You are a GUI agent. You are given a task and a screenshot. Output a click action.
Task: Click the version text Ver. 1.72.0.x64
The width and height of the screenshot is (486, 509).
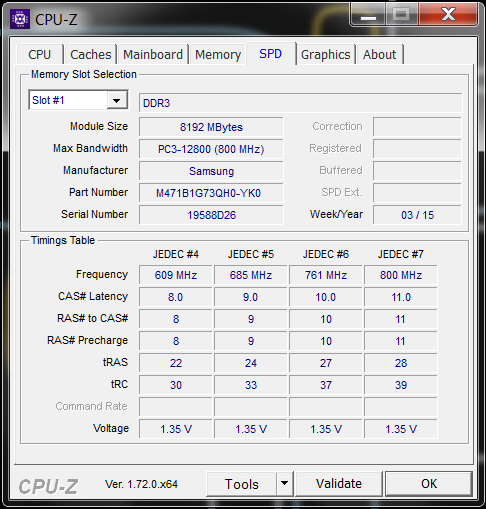pyautogui.click(x=141, y=484)
